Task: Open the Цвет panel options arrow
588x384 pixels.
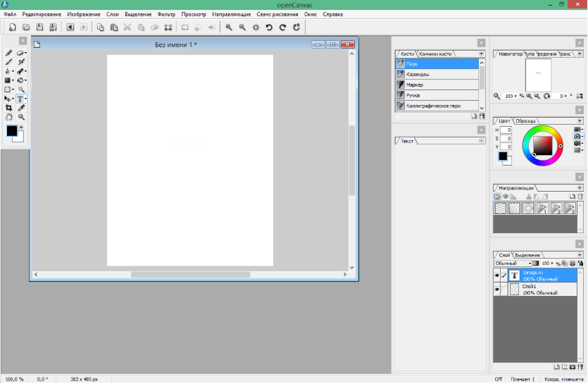Action: tap(578, 120)
